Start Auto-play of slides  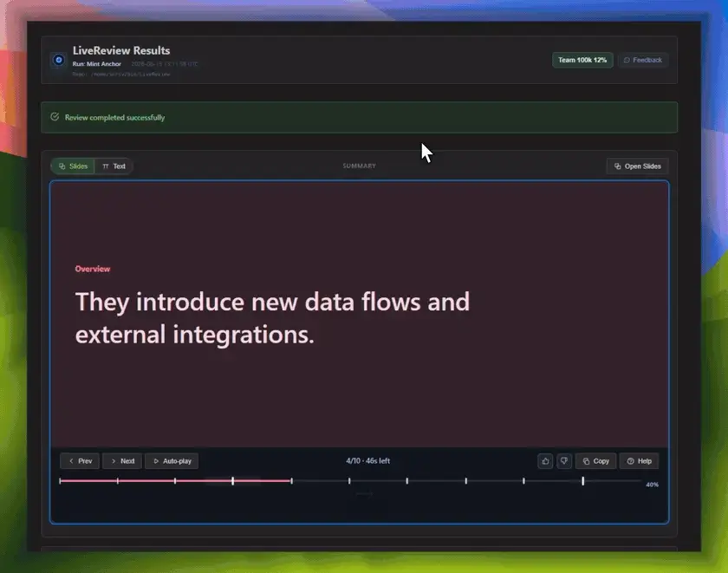[172, 461]
